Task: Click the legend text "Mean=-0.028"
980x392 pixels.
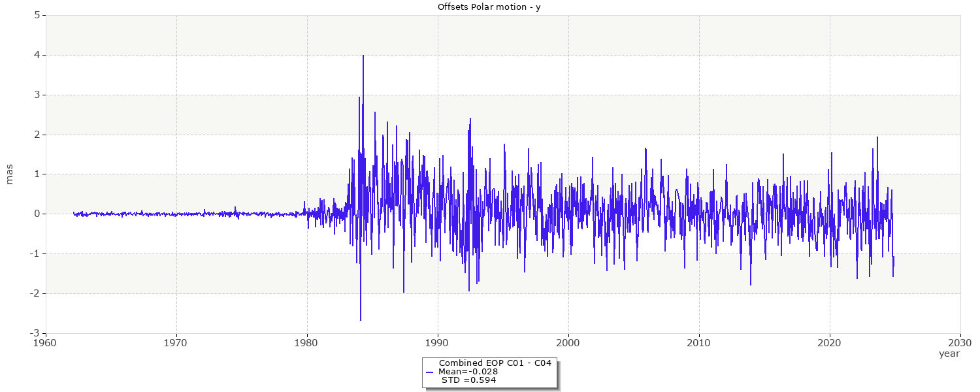Action: point(468,371)
